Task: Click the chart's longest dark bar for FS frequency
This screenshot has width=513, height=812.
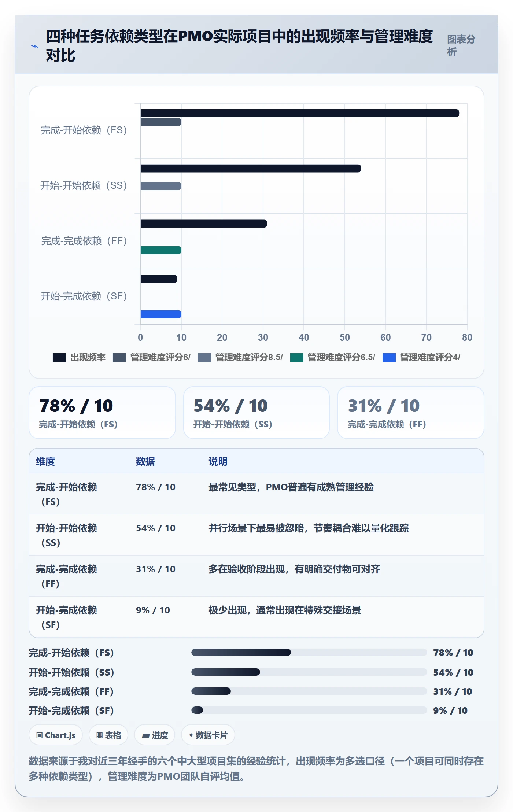Action: 300,113
